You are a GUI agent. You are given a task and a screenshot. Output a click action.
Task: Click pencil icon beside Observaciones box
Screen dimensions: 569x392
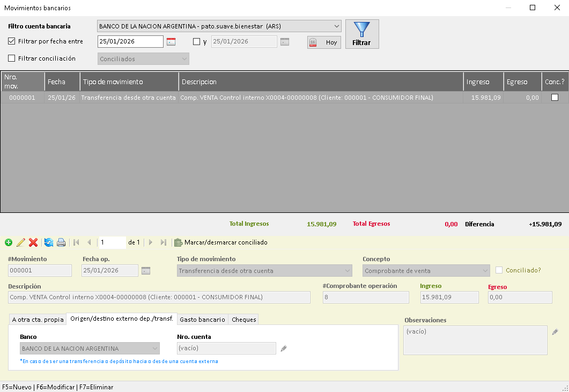point(556,332)
